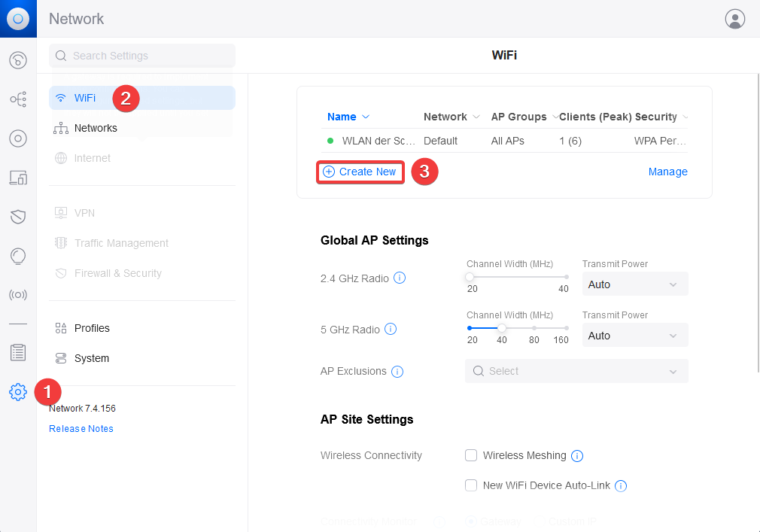Click the vertical page scrollbar
This screenshot has height=532, width=760.
(758, 223)
